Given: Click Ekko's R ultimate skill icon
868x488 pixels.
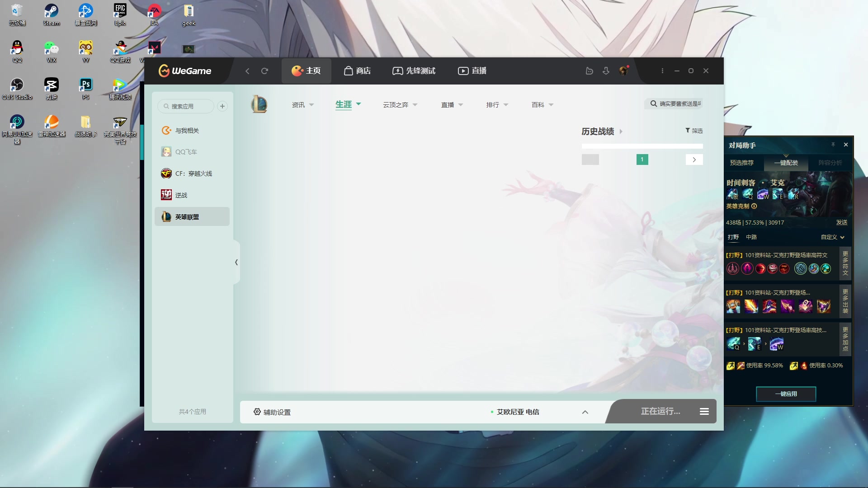Looking at the screenshot, I should click(793, 194).
